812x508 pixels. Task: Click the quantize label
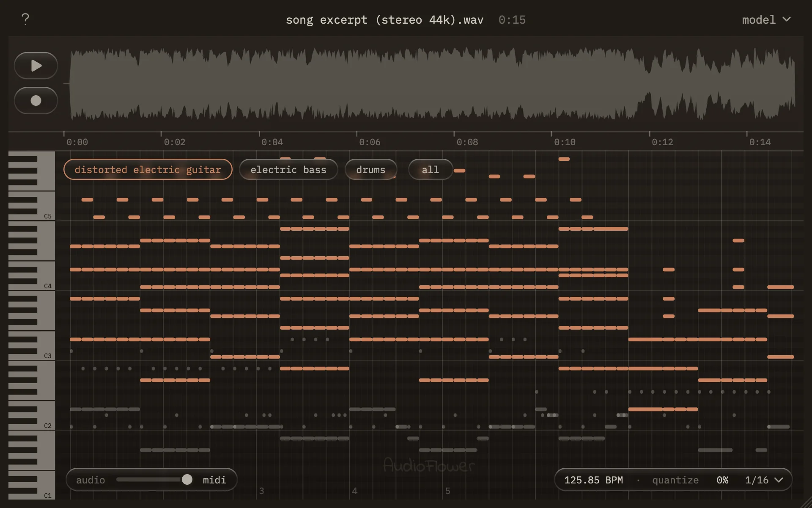click(675, 480)
